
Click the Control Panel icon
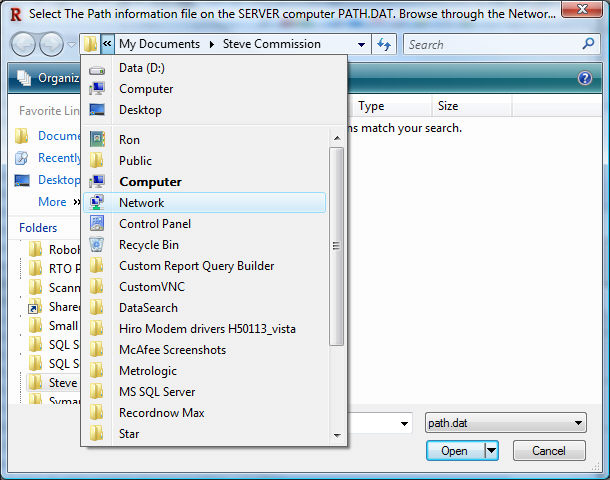97,224
